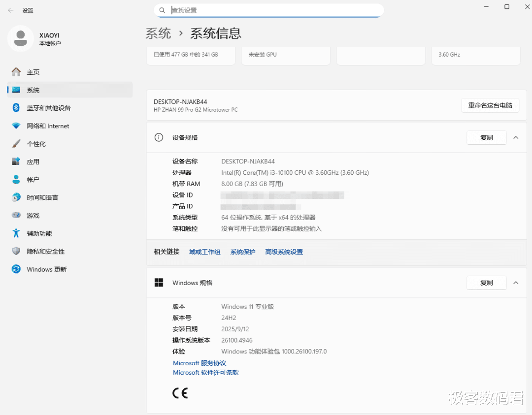Click the Bluetooth icon in sidebar
This screenshot has width=532, height=415.
[x=16, y=108]
